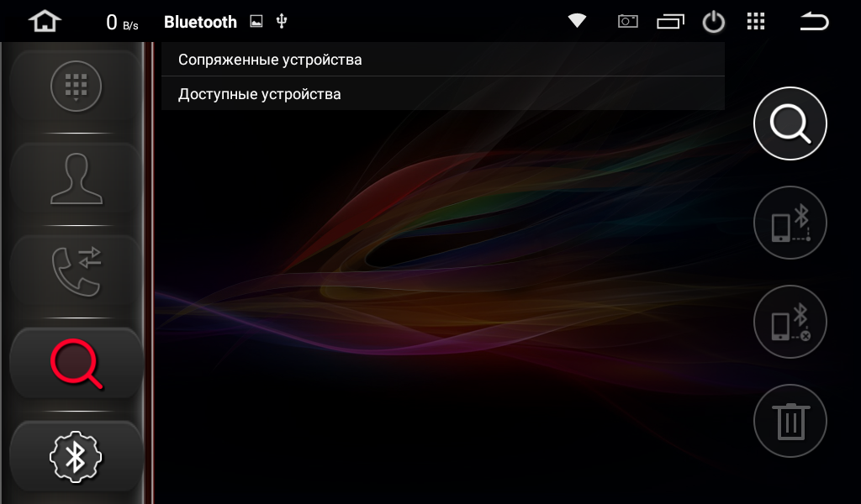Delete the paired device with trash icon
This screenshot has width=861, height=504.
[790, 421]
